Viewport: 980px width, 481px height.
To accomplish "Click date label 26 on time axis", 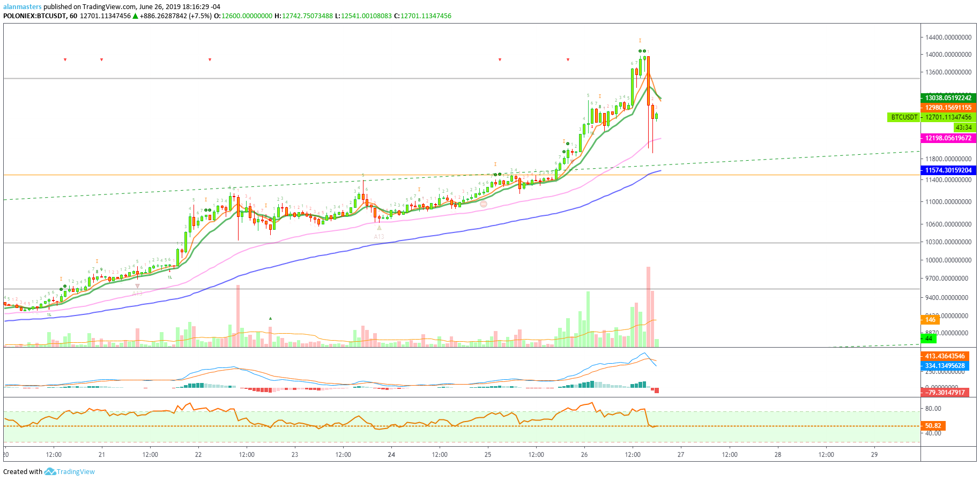I will [x=584, y=455].
